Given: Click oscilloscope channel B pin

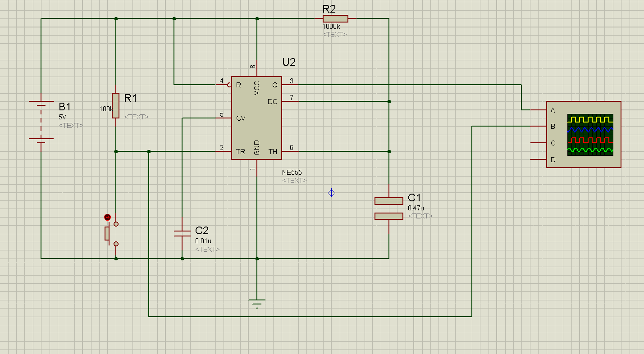Looking at the screenshot, I should tap(539, 127).
